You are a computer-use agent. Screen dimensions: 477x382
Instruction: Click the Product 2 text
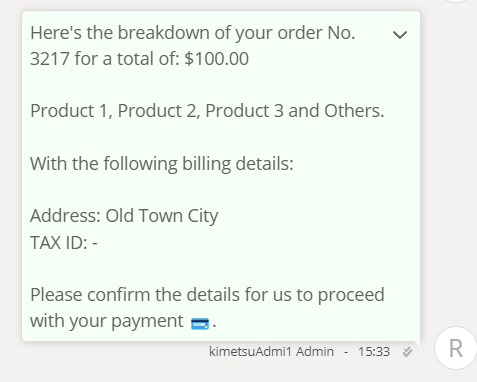click(159, 111)
